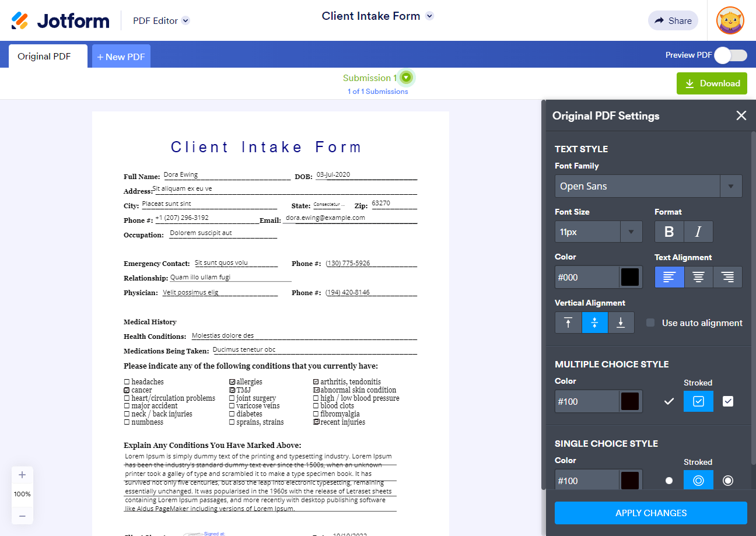Zoom out of the PDF page
This screenshot has width=756, height=536.
click(x=22, y=516)
